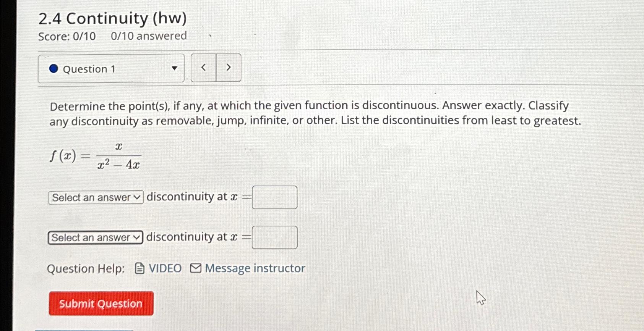Click the chevron on the second Select an answer box
This screenshot has height=331, width=644.
136,237
